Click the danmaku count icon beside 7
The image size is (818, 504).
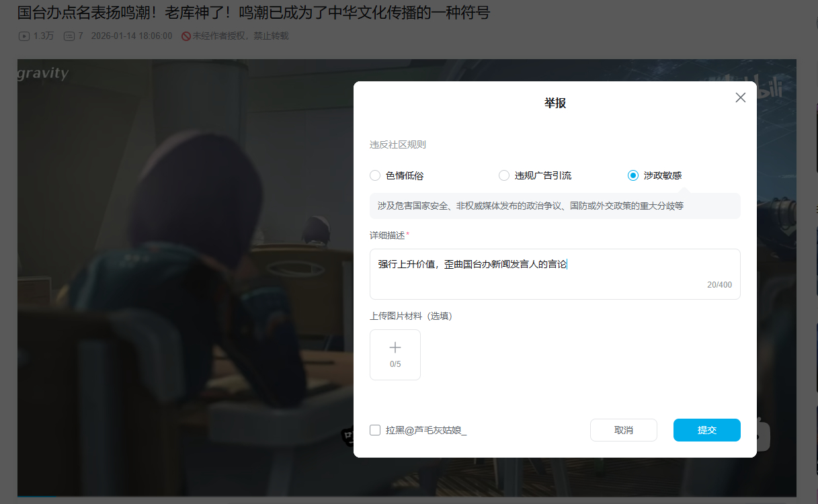click(x=69, y=36)
